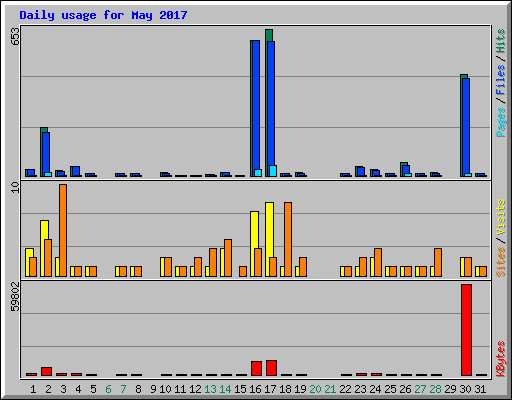Click the blue Files bar for day 4
Viewport: 512px width, 400px height.
click(76, 171)
